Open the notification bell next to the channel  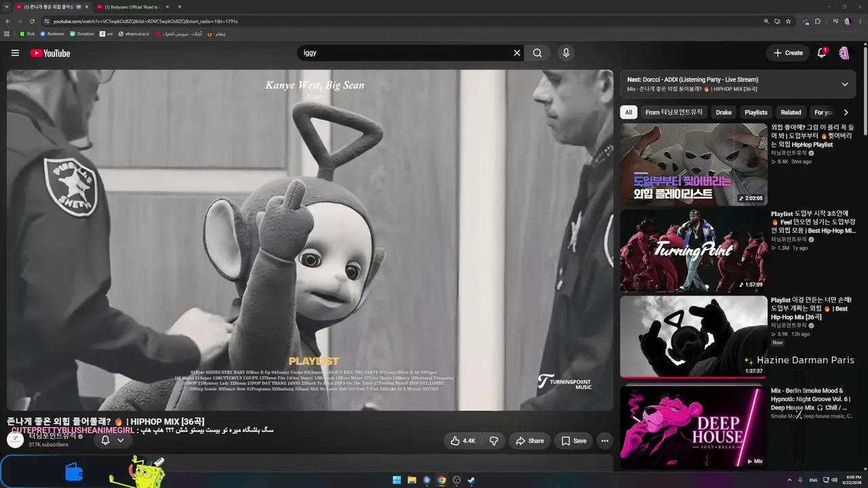105,441
